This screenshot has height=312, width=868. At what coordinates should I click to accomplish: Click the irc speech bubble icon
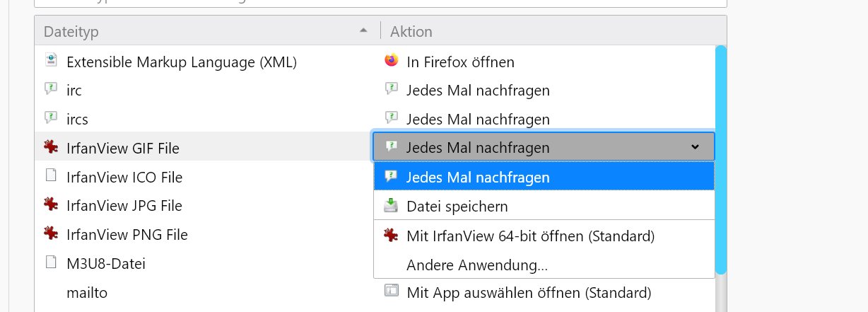click(x=51, y=90)
